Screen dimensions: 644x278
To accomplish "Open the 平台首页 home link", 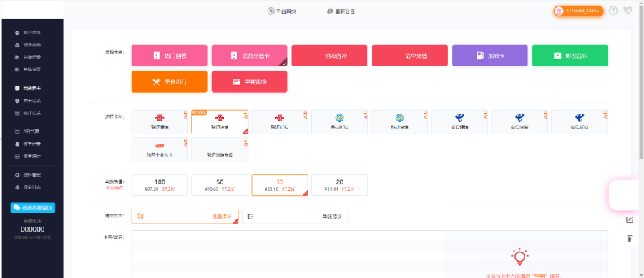I will (x=282, y=11).
